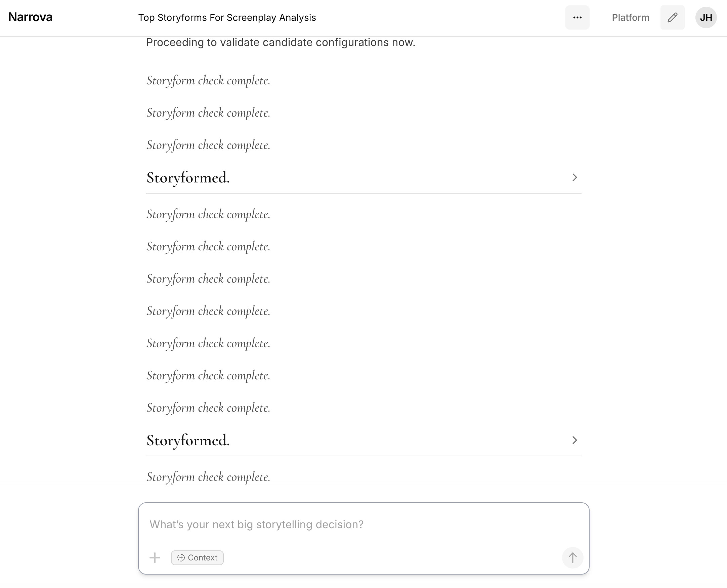Expand the second Storyformed section chevron
727x588 pixels.
pos(574,440)
